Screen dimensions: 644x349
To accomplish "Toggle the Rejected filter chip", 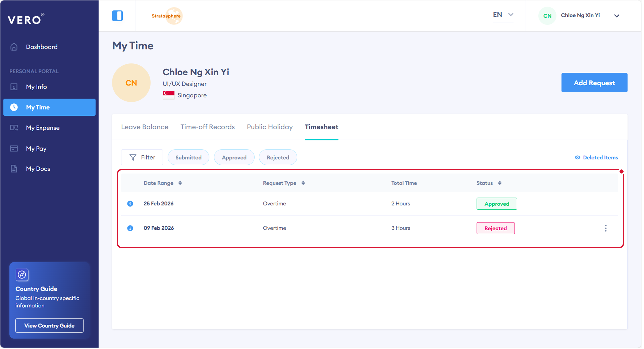I will 278,158.
